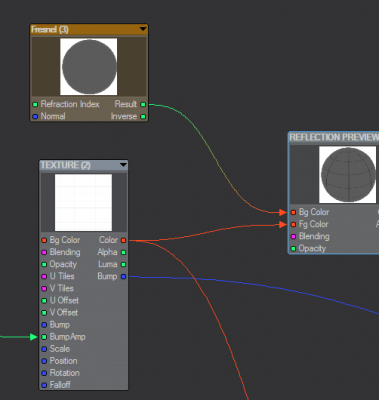
Task: Click the Reflection Preview Fg Color socket
Action: point(293,224)
